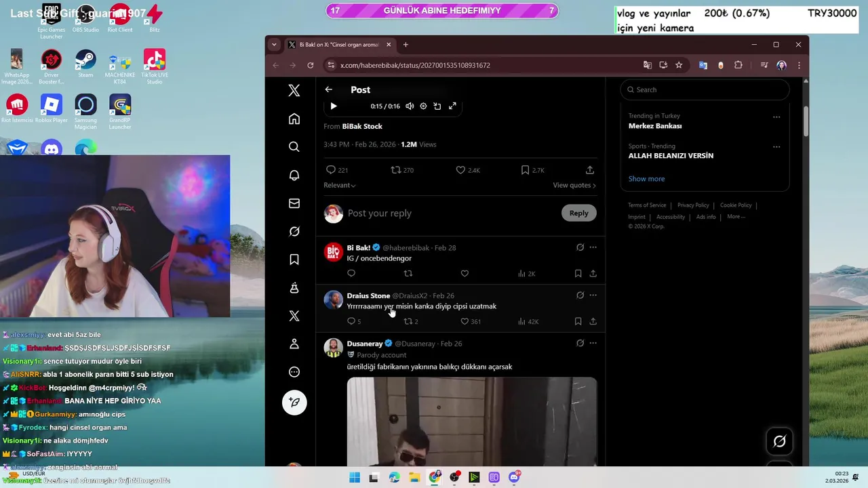Share the main post
The height and width of the screenshot is (488, 868).
pos(590,170)
